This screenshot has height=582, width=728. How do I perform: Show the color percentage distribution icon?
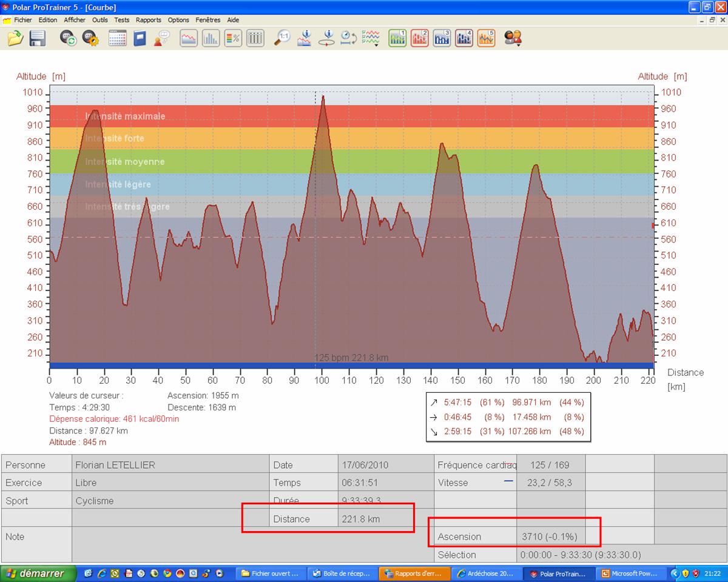pos(233,38)
